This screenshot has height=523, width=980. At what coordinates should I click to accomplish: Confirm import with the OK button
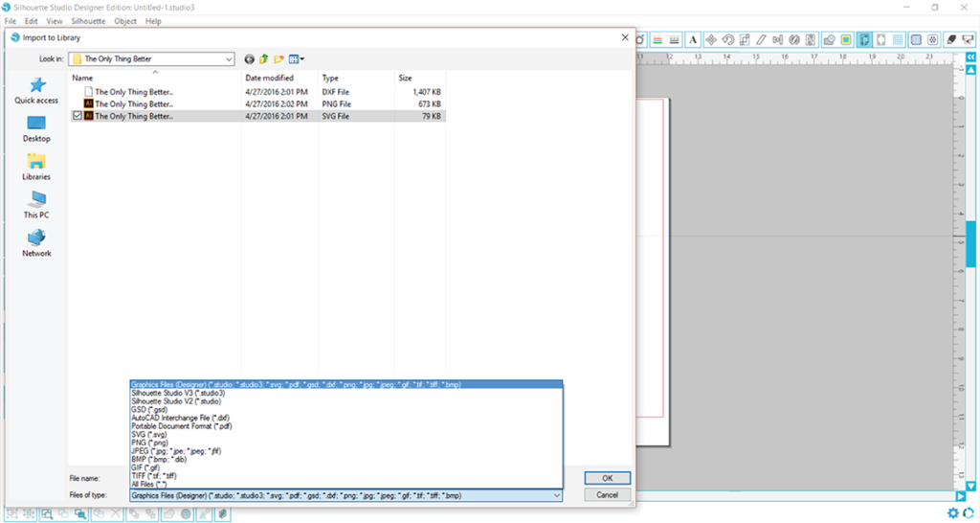coord(607,478)
